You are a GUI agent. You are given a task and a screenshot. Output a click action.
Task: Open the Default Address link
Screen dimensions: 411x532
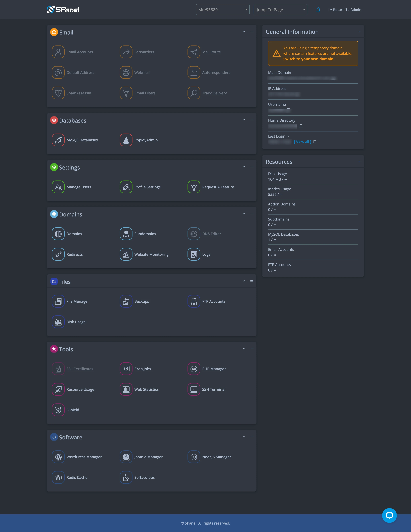[x=80, y=73]
